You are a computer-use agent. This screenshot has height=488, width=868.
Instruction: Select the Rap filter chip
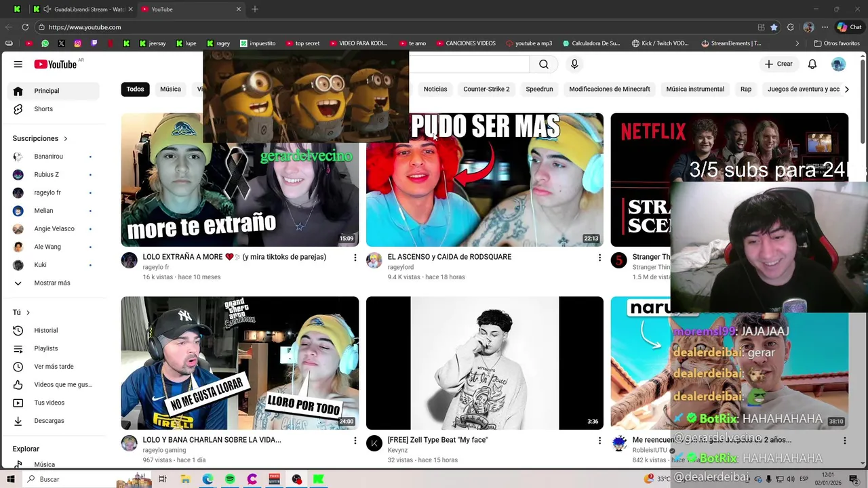pos(746,89)
